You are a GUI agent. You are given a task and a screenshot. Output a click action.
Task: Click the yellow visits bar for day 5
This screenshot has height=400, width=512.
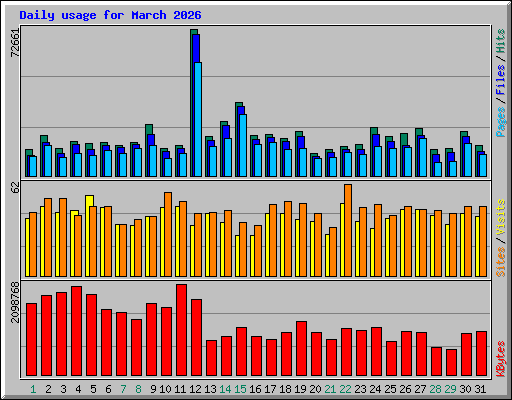pyautogui.click(x=88, y=236)
